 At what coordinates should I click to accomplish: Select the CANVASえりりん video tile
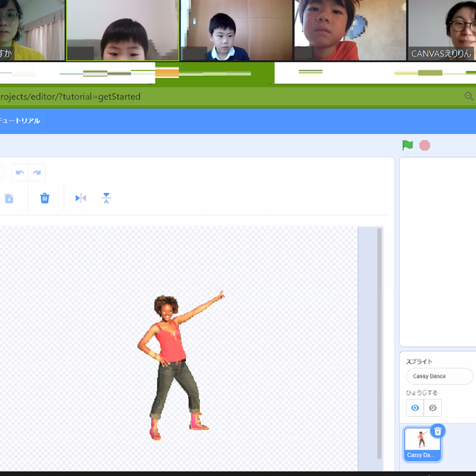[x=442, y=30]
